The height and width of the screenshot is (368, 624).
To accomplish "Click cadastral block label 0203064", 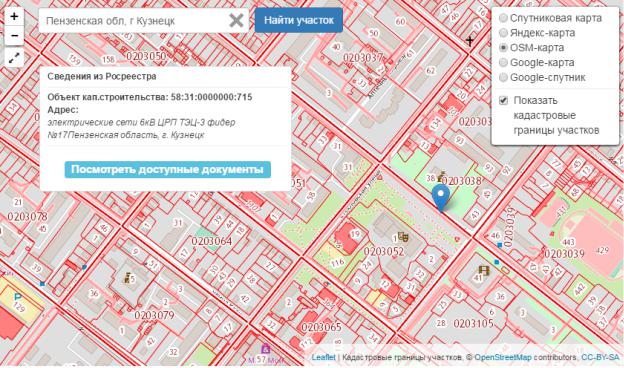I will (212, 241).
